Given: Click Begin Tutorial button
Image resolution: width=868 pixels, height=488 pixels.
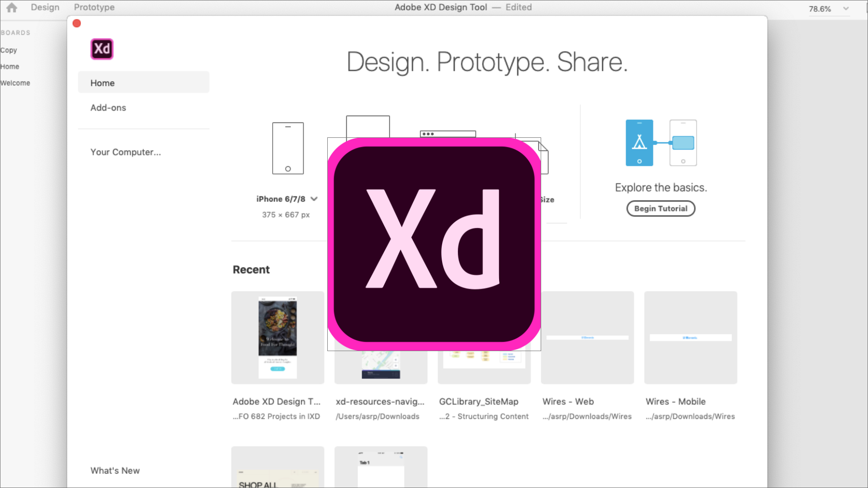Looking at the screenshot, I should pos(660,208).
